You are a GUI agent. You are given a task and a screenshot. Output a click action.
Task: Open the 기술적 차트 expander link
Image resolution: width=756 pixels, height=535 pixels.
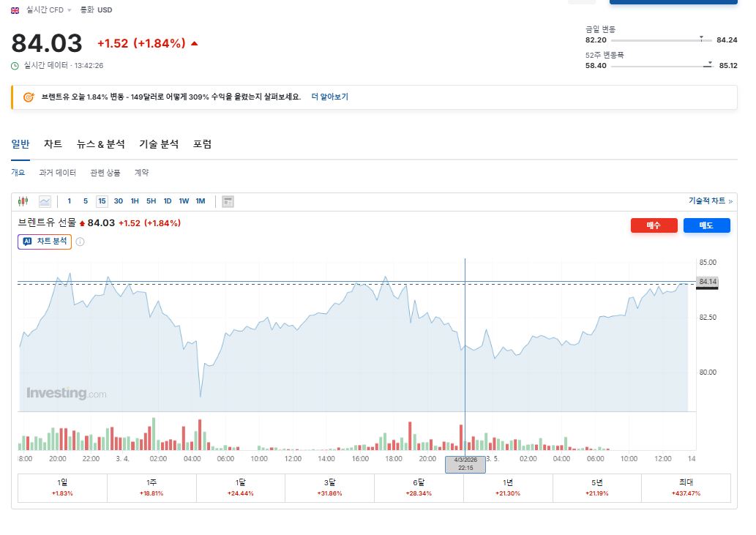pos(711,201)
